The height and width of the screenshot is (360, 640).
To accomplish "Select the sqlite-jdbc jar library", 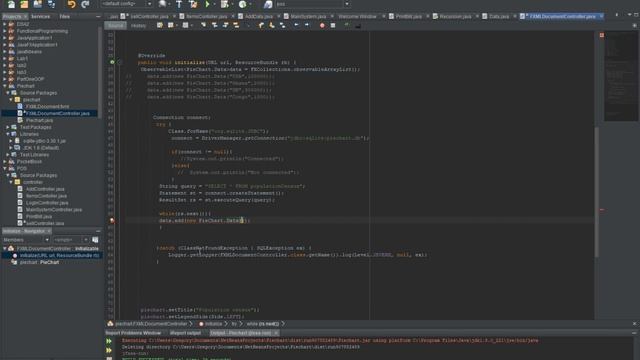I will click(x=44, y=141).
